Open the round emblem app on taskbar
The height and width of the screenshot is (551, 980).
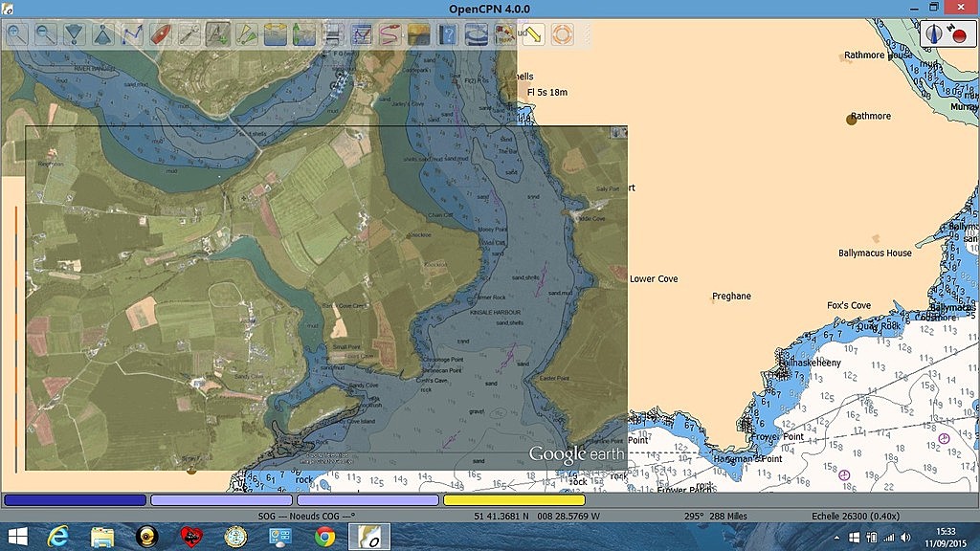(x=235, y=537)
